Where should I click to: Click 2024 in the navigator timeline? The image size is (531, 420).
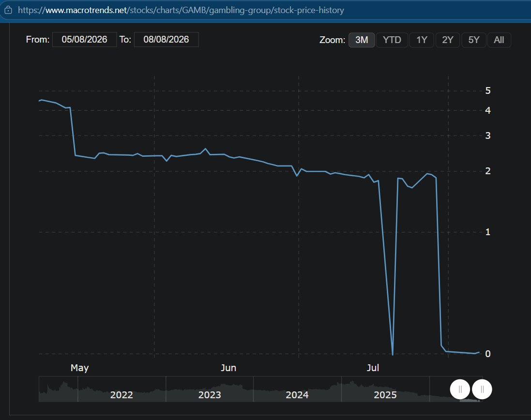297,395
